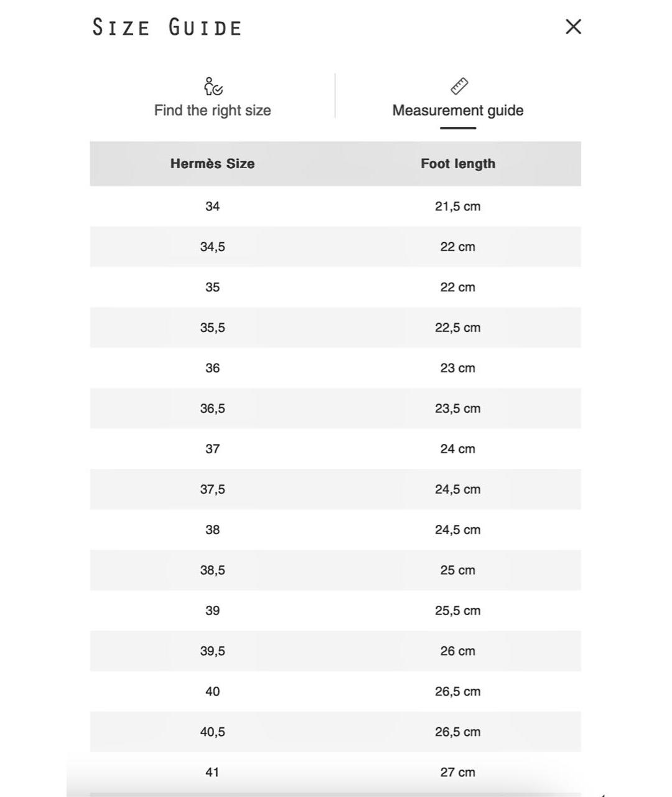672x797 pixels.
Task: Click the Size Guide heading text
Action: coord(167,28)
